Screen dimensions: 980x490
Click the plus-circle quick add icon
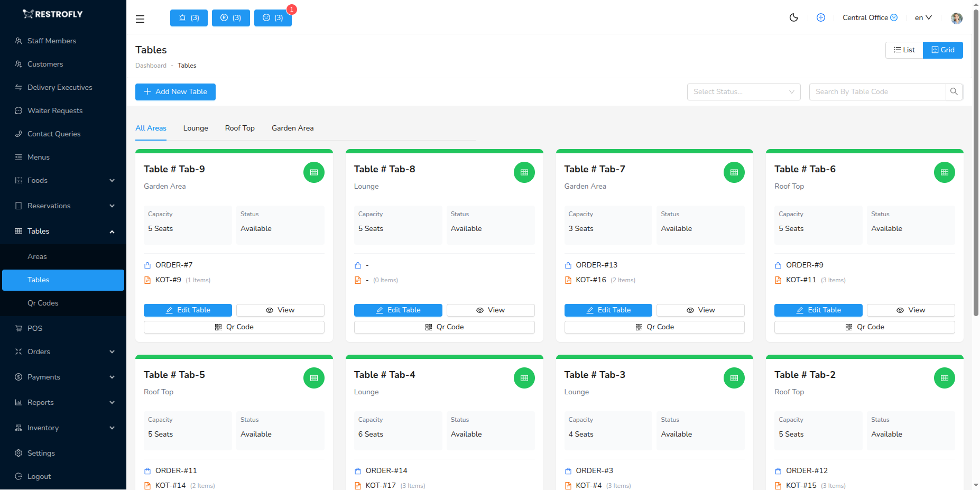(821, 17)
